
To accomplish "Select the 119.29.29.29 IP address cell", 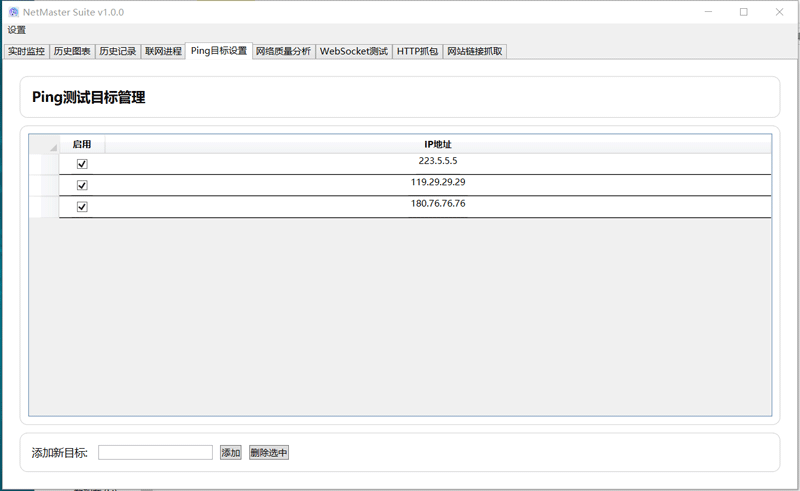I will (x=437, y=183).
